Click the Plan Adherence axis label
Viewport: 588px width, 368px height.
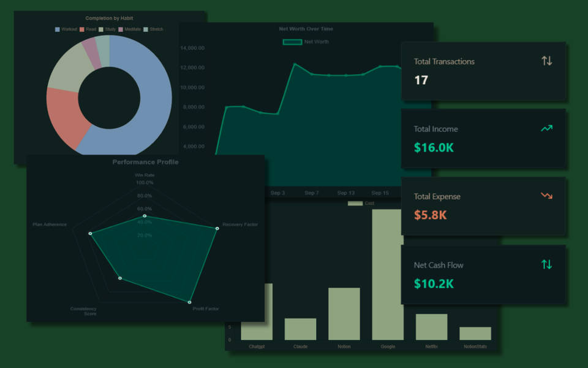pyautogui.click(x=50, y=224)
